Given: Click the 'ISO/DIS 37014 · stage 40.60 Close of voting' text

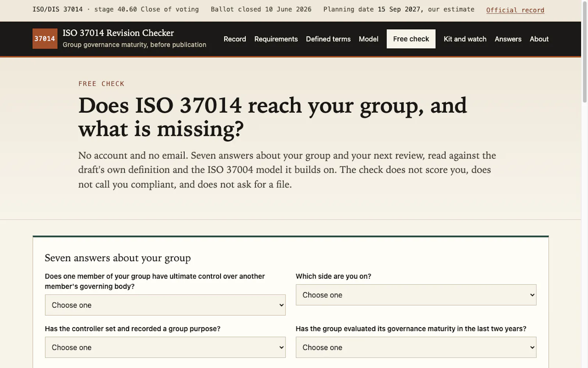Looking at the screenshot, I should tap(115, 9).
